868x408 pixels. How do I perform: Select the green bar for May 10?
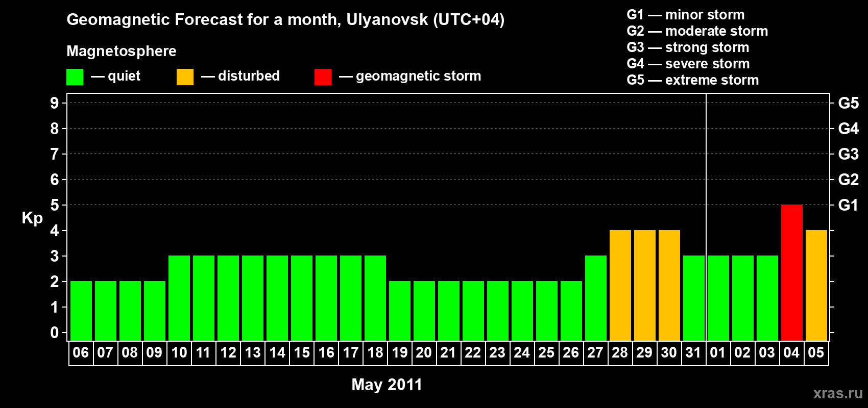click(179, 298)
